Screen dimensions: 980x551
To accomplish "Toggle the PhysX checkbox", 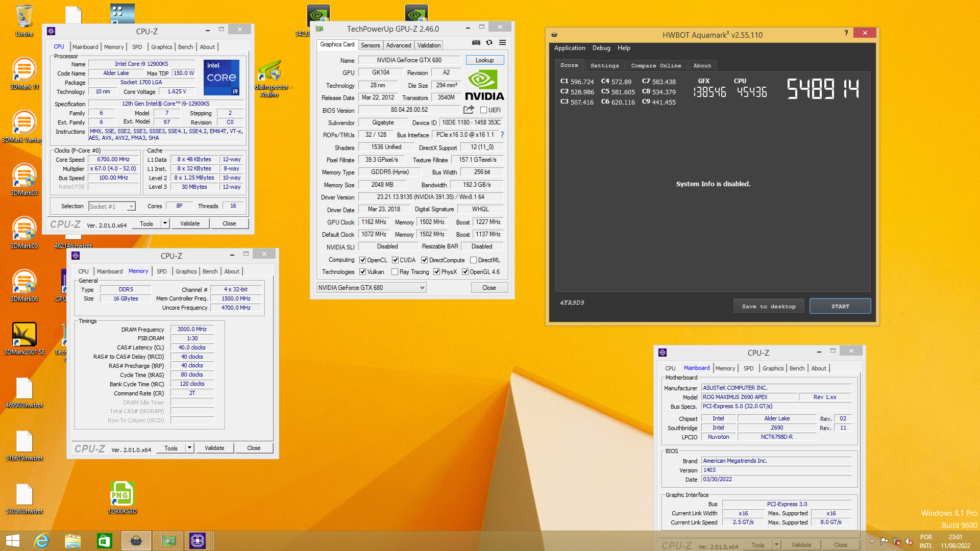I will pyautogui.click(x=436, y=272).
